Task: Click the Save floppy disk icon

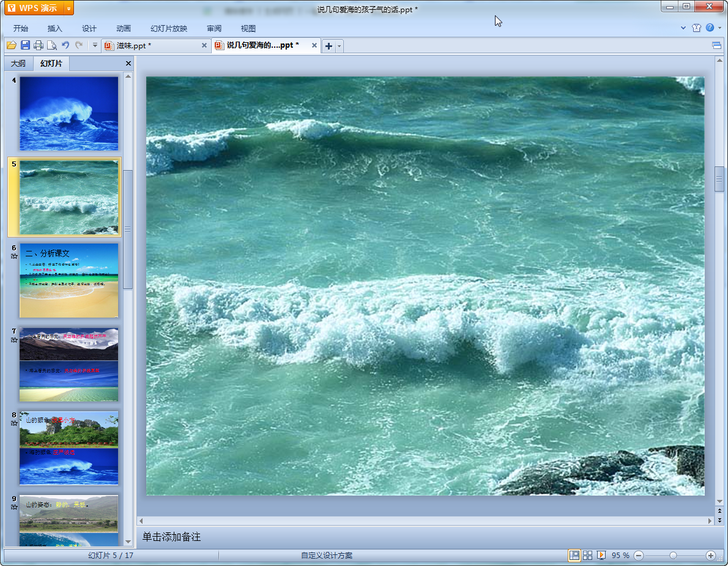Action: (25, 45)
